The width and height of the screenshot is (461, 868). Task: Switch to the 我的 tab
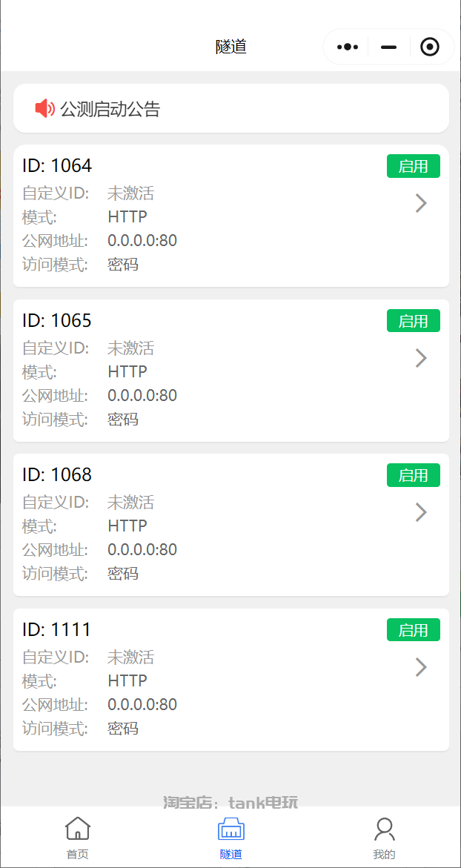point(384,838)
